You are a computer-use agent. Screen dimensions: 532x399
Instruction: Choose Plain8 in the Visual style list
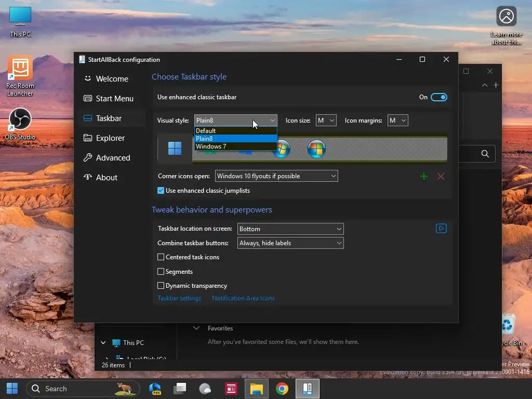coord(235,138)
